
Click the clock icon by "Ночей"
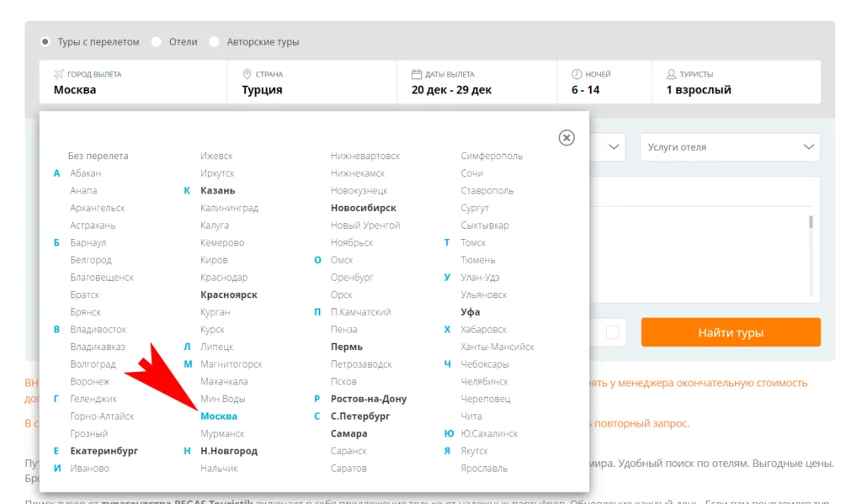[576, 74]
